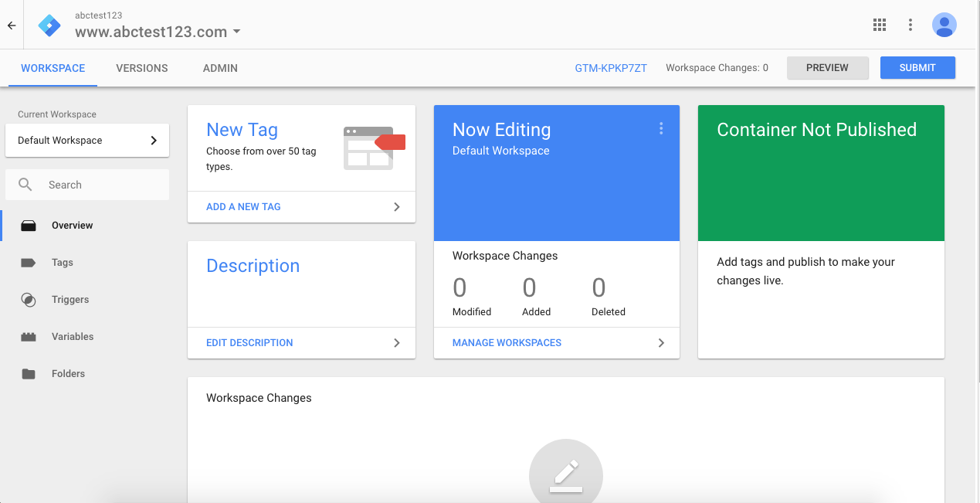
Task: Open the Now Editing card kebab menu
Action: pos(661,128)
